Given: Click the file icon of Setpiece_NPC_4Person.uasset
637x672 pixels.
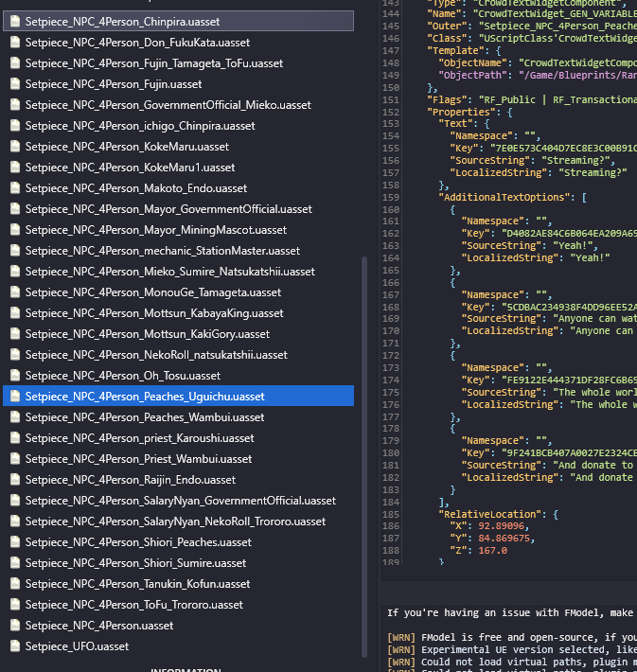Looking at the screenshot, I should click(15, 626).
